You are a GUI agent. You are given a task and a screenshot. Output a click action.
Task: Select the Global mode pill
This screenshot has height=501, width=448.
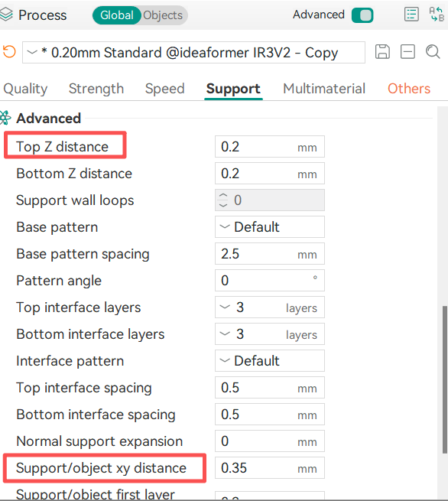pyautogui.click(x=116, y=15)
